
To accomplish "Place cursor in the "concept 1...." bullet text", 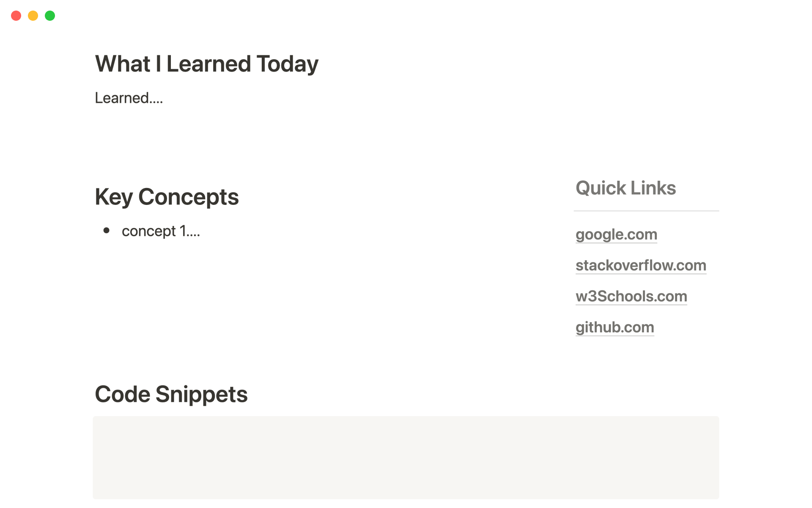I will (161, 231).
